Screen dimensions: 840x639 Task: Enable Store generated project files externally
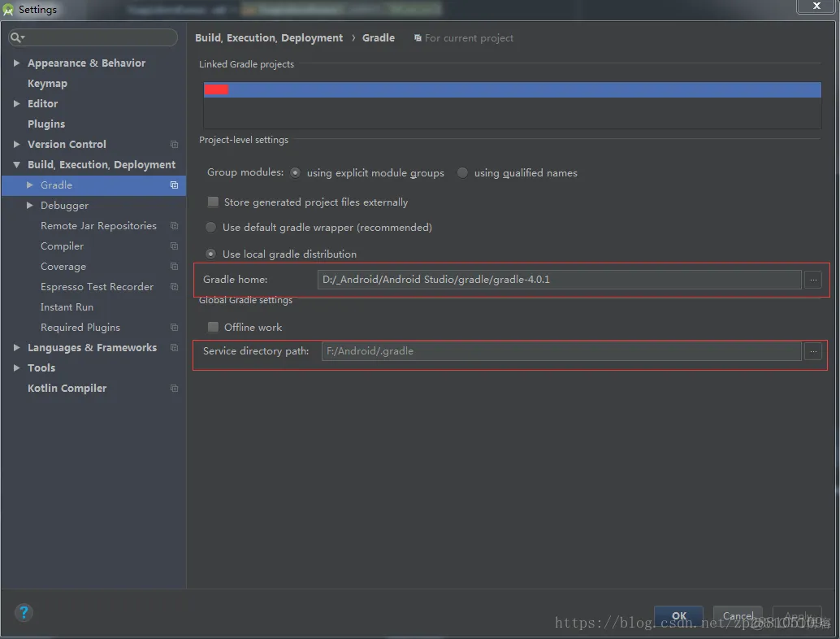click(213, 202)
